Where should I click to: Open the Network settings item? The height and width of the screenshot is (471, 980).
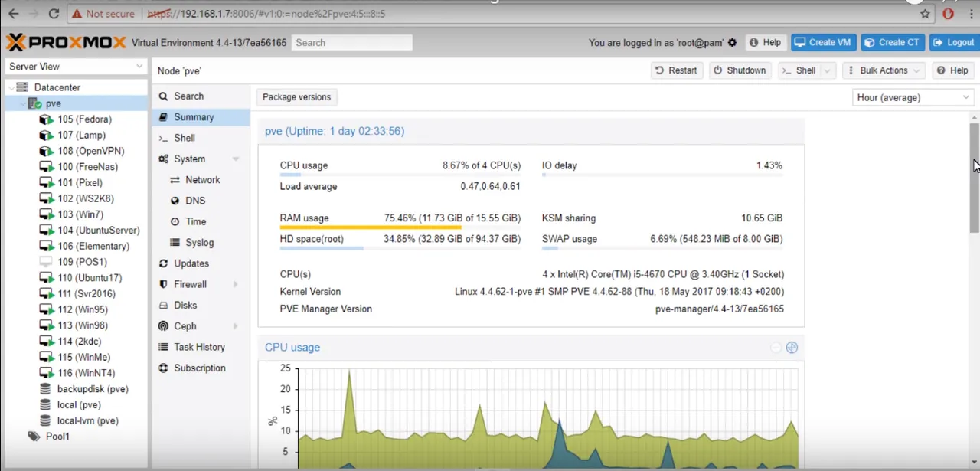point(201,180)
